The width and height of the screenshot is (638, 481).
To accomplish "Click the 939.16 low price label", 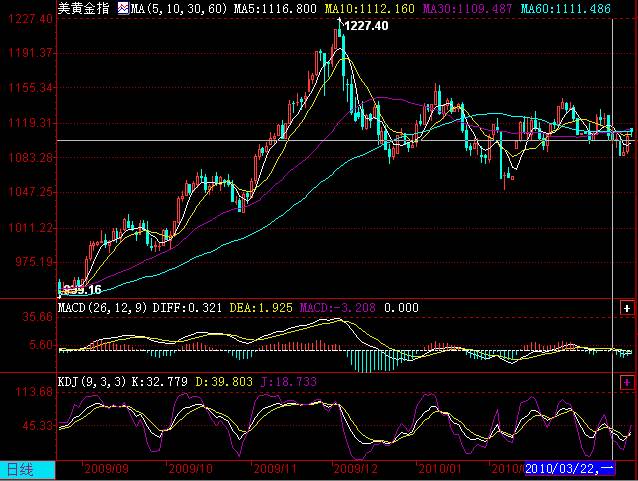I will pos(81,290).
